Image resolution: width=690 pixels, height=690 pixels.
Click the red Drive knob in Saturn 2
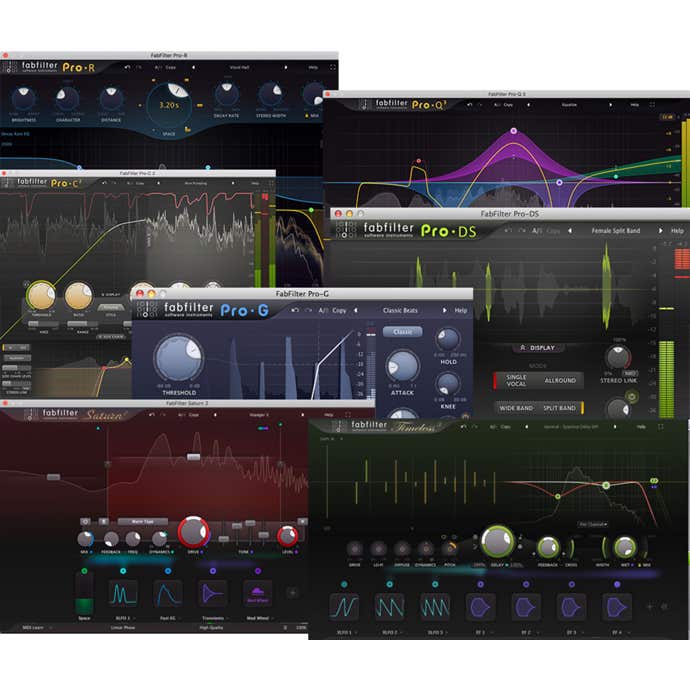[193, 532]
